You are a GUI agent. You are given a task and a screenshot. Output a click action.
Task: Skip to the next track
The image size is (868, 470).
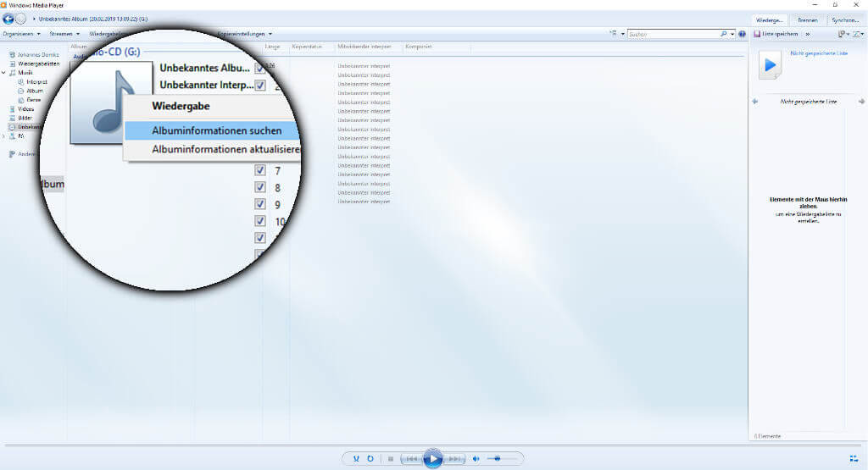coord(454,458)
